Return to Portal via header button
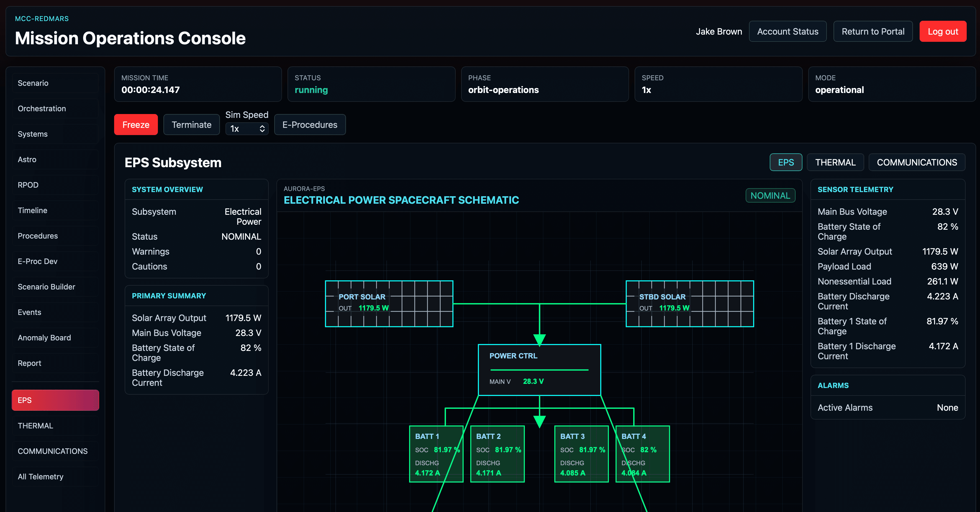Viewport: 980px width, 512px height. [x=873, y=31]
